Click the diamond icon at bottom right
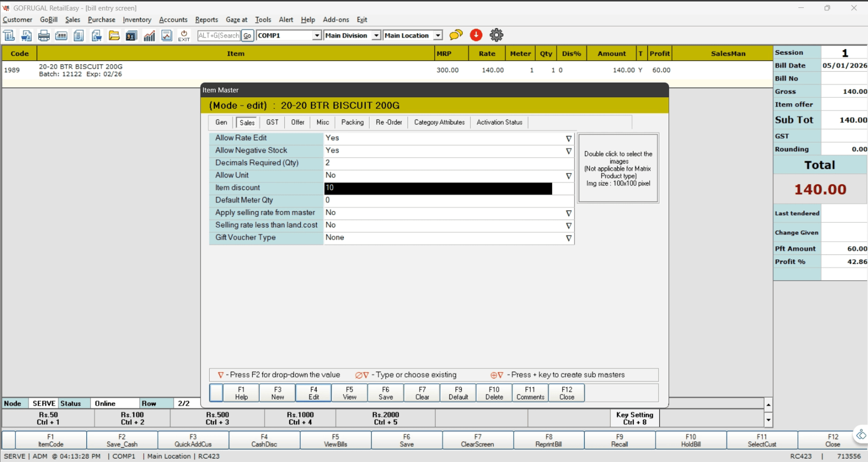Image resolution: width=868 pixels, height=462 pixels. pyautogui.click(x=861, y=435)
